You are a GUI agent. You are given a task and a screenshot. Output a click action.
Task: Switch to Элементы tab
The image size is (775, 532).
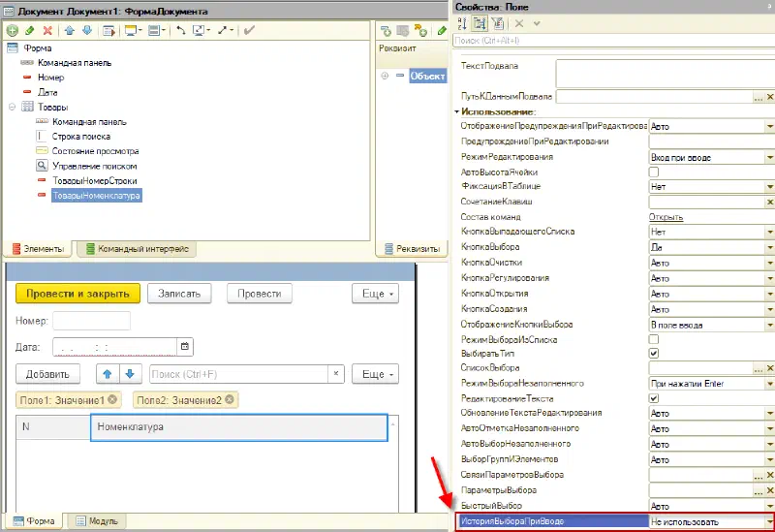(38, 249)
